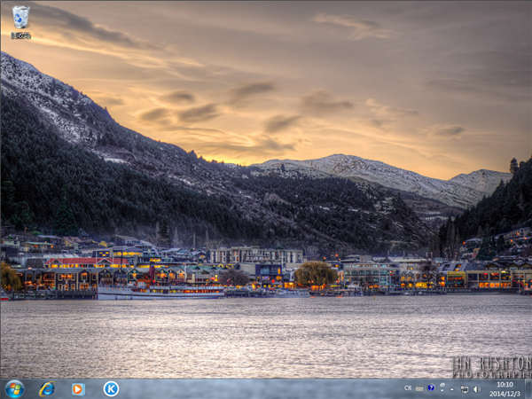
Task: Select the Recycle Bin desktop icon
Action: click(x=20, y=17)
